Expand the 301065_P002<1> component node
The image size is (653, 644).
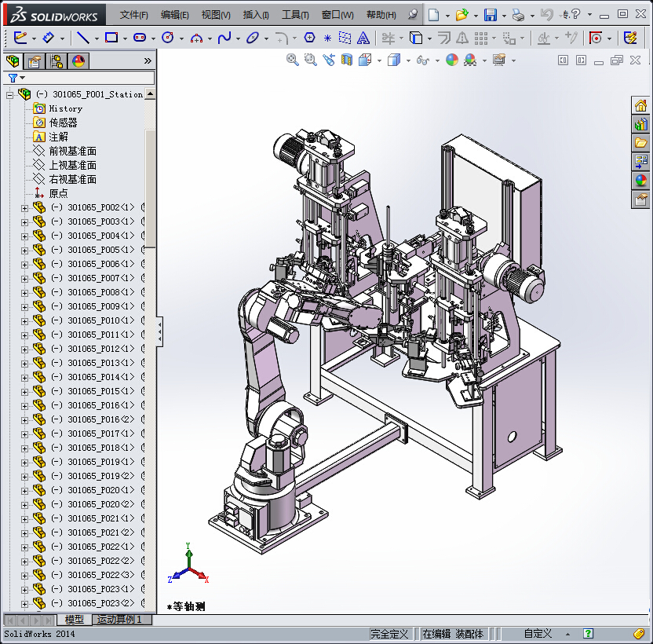tap(24, 208)
